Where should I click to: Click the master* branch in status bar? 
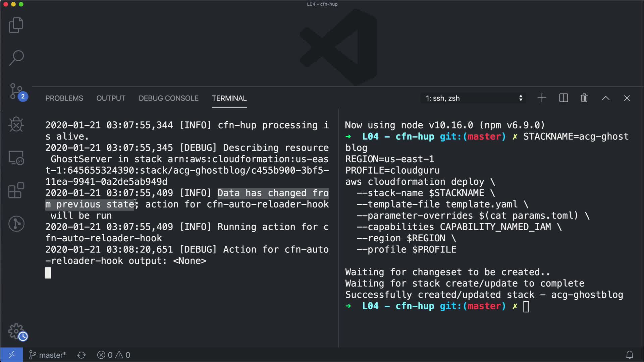[x=48, y=355]
